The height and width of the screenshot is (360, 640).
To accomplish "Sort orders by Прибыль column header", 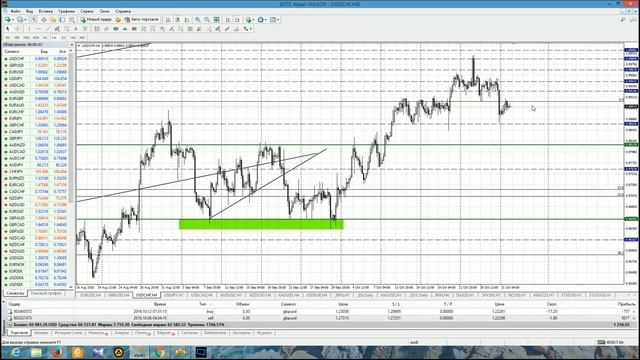I will 626,304.
